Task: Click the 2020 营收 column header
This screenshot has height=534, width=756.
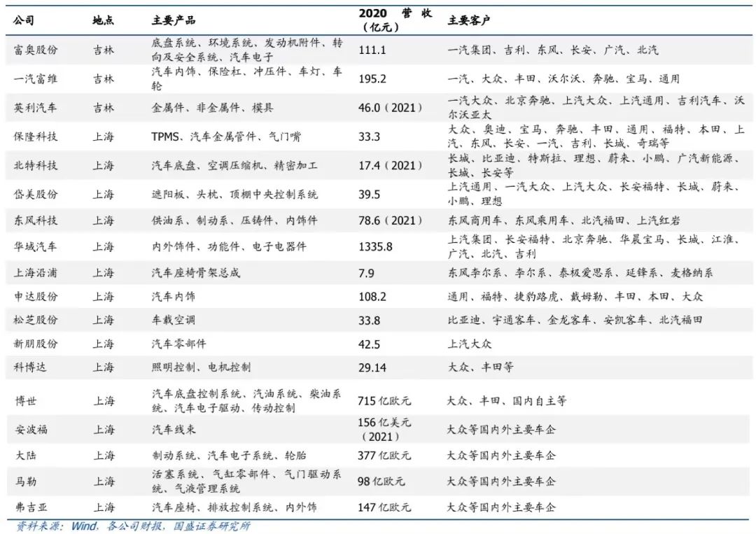Action: (x=395, y=20)
